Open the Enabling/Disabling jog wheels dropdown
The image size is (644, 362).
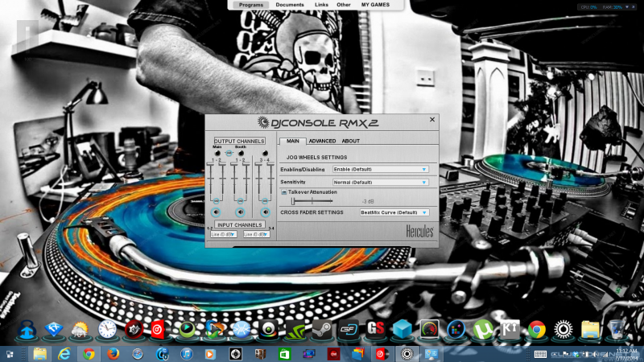point(381,170)
